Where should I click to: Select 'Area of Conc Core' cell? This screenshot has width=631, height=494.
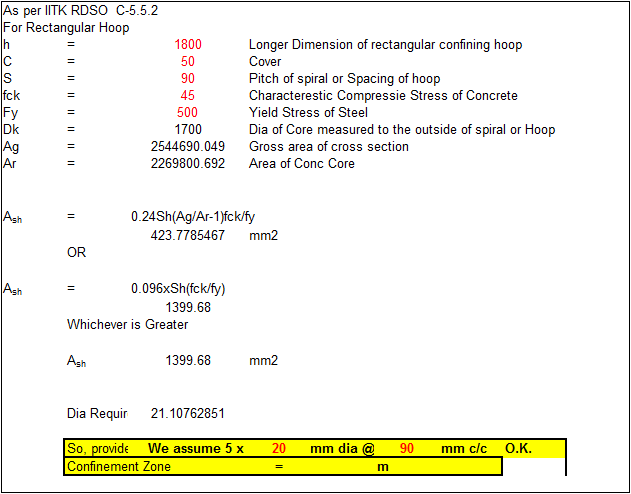point(302,164)
